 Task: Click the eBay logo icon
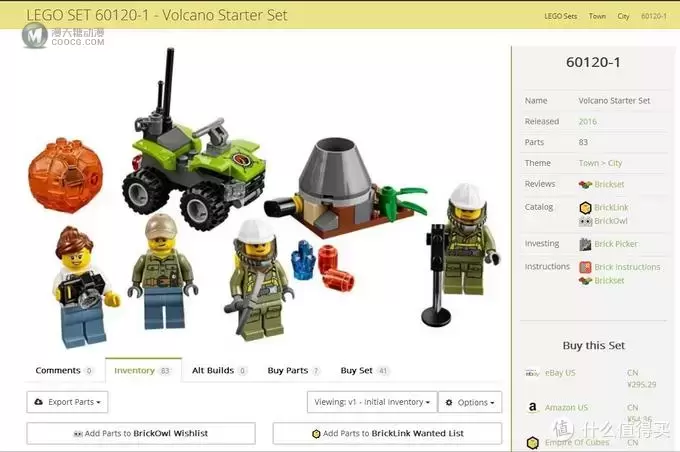[532, 373]
